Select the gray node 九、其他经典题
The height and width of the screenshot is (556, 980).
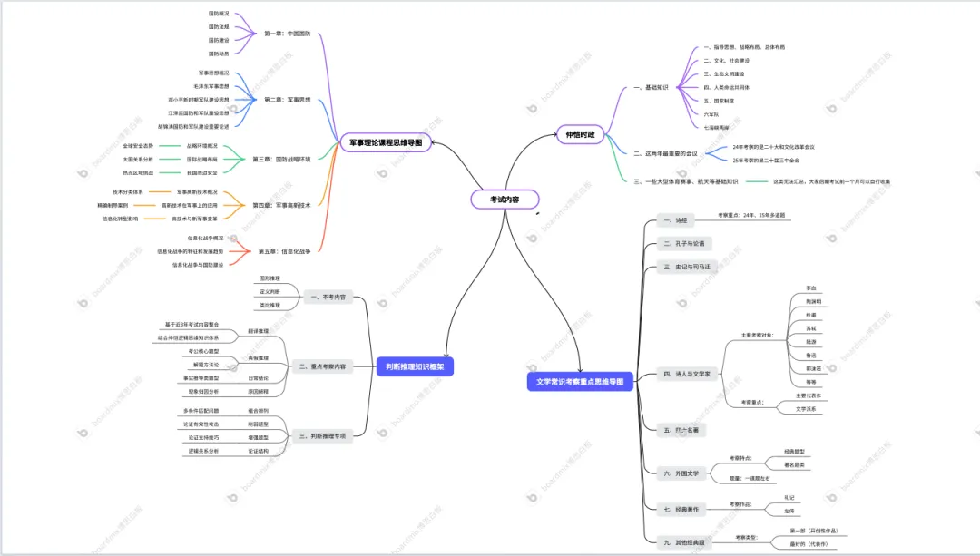684,543
